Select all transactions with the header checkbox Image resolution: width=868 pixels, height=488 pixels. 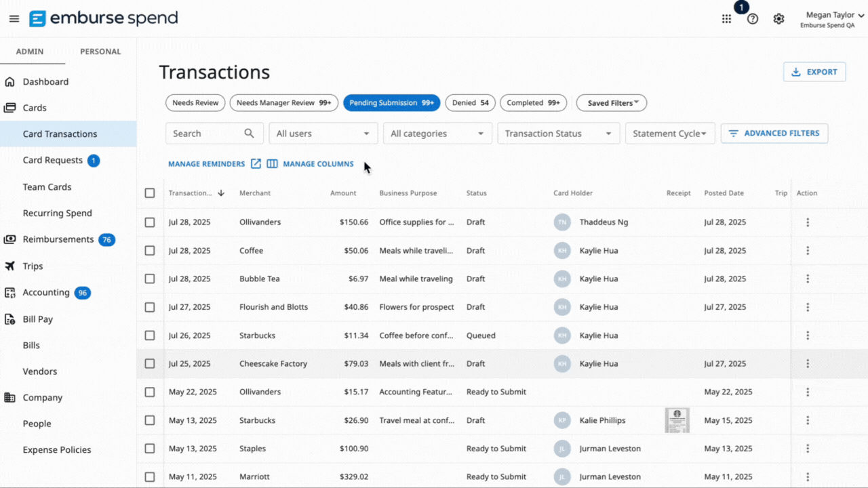coord(150,192)
